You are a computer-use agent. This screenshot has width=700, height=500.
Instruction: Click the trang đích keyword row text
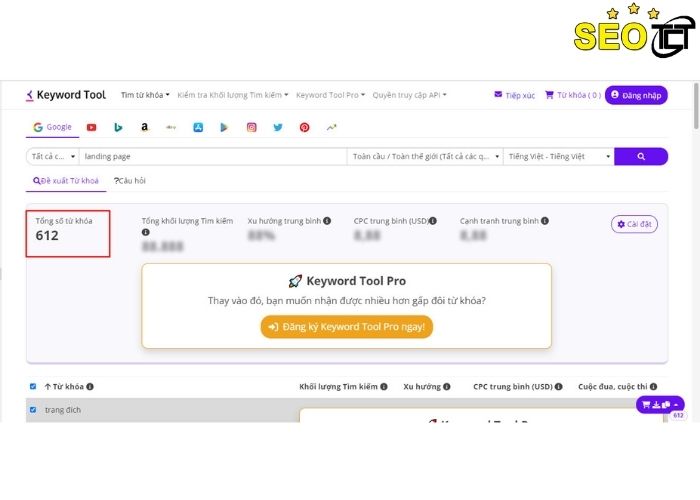pyautogui.click(x=63, y=410)
